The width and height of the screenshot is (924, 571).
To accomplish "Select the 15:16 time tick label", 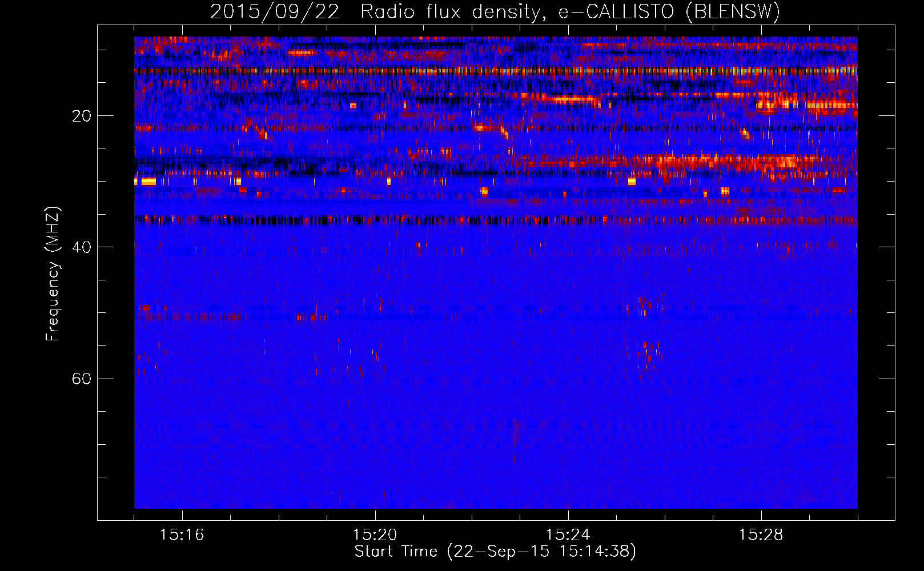I will click(x=182, y=535).
